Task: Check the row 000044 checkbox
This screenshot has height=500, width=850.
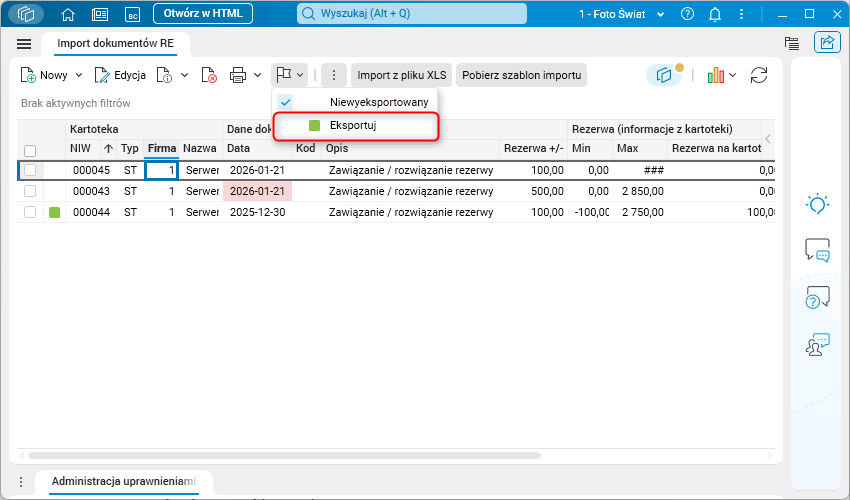Action: [x=30, y=212]
